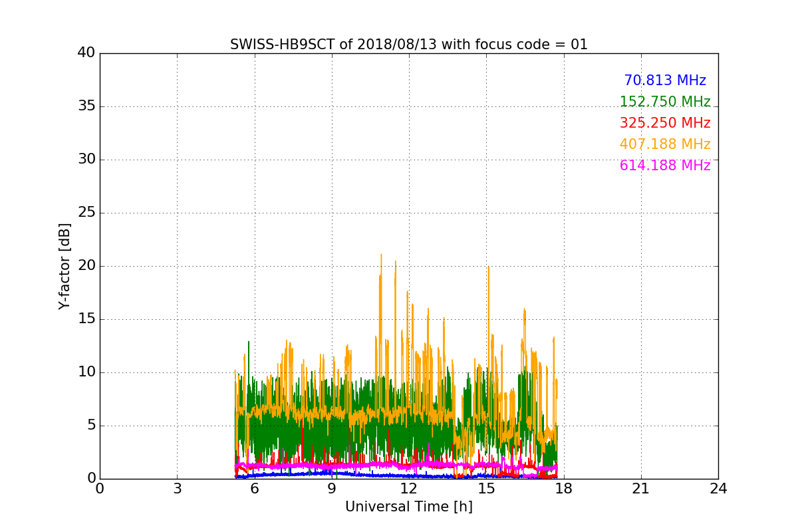Click the y-axis tick label 25
798x532 pixels.
tap(86, 213)
